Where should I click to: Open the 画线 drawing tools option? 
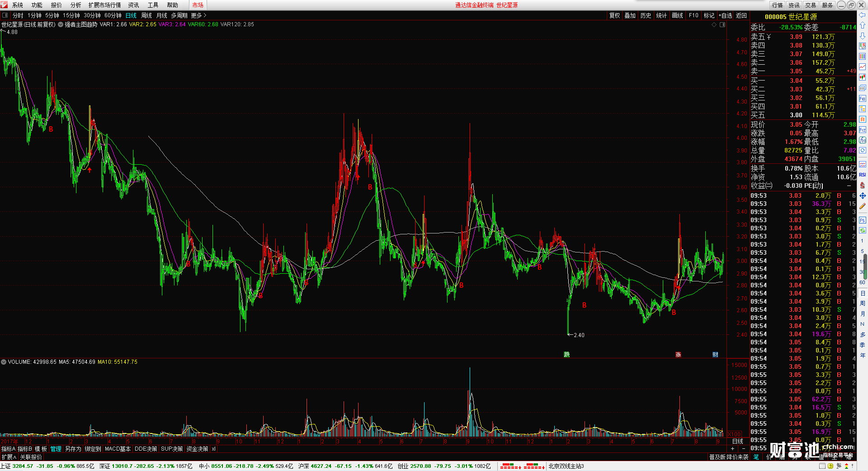[x=678, y=15]
